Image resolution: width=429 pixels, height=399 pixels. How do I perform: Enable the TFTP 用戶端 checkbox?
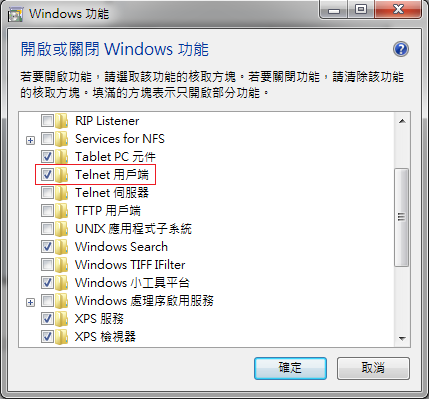point(47,210)
